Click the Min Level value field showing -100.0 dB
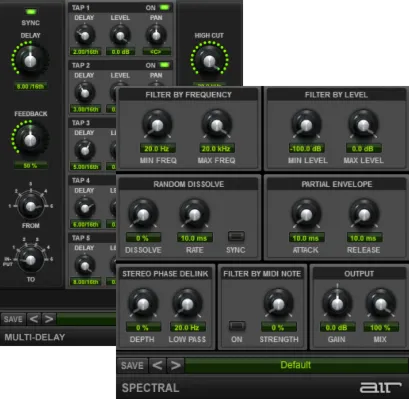This screenshot has width=409, height=399. [306, 148]
